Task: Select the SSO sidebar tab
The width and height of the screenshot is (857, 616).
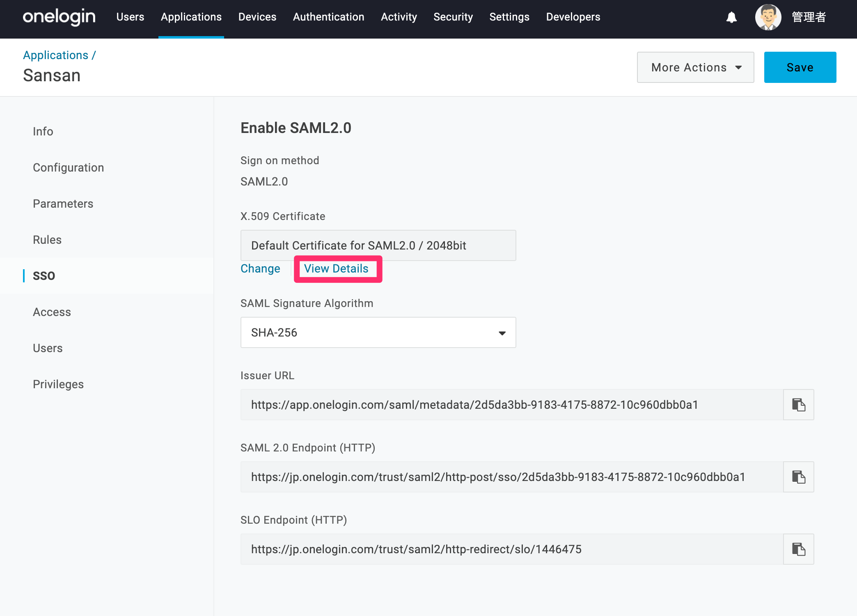Action: 44,276
